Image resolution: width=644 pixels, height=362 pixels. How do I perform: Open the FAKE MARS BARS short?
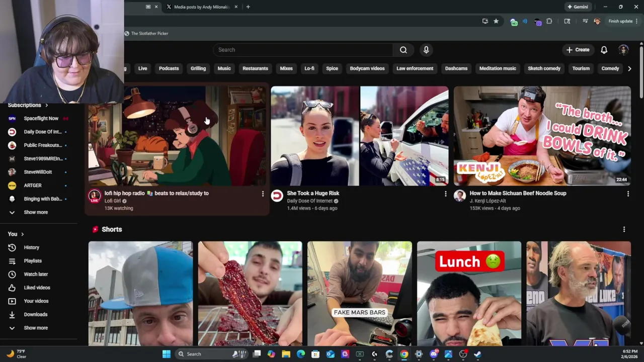359,294
